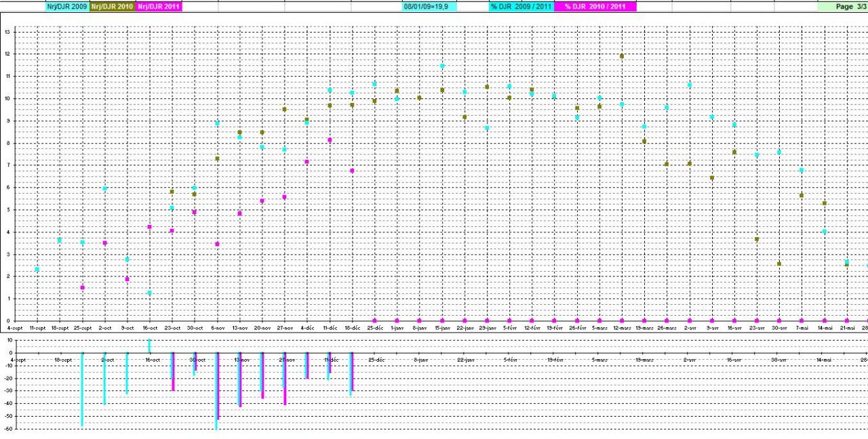Click the '23-oct' label on upper x-axis
The width and height of the screenshot is (868, 439).
point(172,327)
